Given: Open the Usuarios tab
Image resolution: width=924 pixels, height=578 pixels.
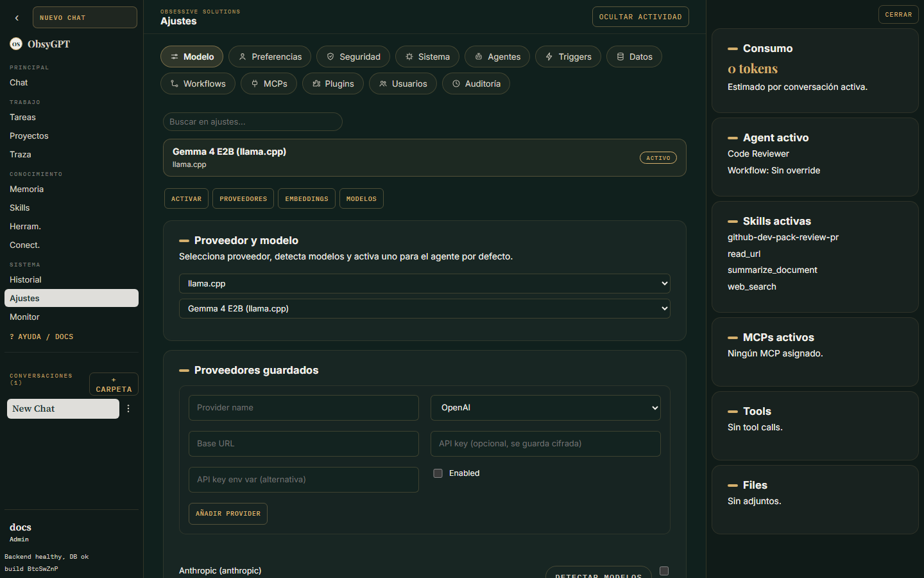Looking at the screenshot, I should click(x=403, y=83).
